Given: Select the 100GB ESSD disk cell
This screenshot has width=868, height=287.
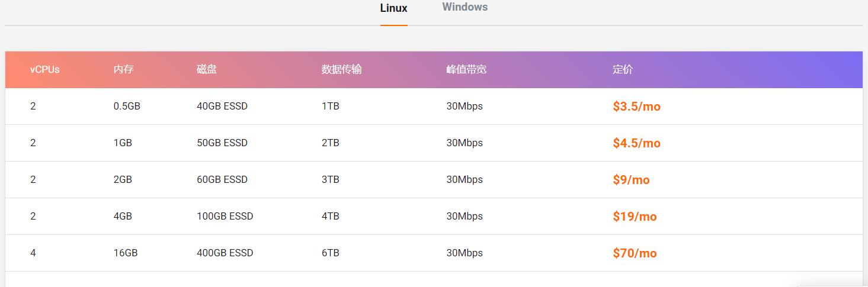Looking at the screenshot, I should pyautogui.click(x=225, y=217).
